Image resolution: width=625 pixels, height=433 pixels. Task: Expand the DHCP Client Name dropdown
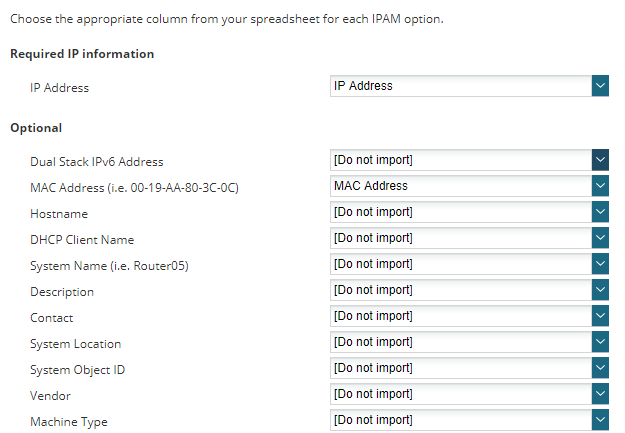pyautogui.click(x=600, y=238)
